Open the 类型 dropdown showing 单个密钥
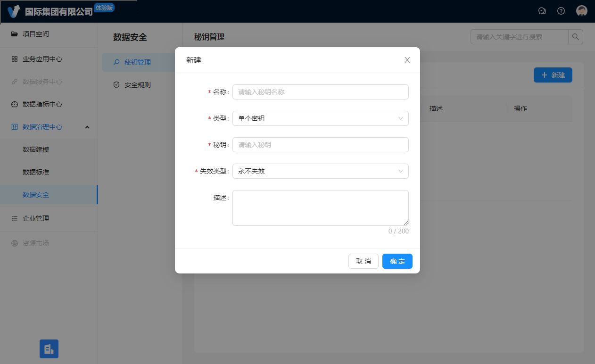Image resolution: width=595 pixels, height=364 pixels. click(x=320, y=118)
